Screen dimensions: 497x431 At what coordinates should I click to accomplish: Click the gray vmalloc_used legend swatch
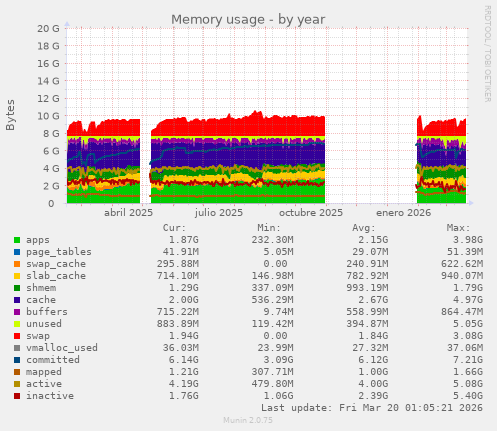click(x=17, y=348)
